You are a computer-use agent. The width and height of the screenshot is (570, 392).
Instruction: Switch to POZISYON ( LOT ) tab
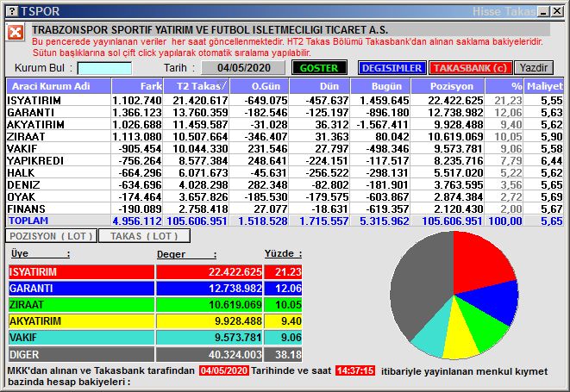51,236
